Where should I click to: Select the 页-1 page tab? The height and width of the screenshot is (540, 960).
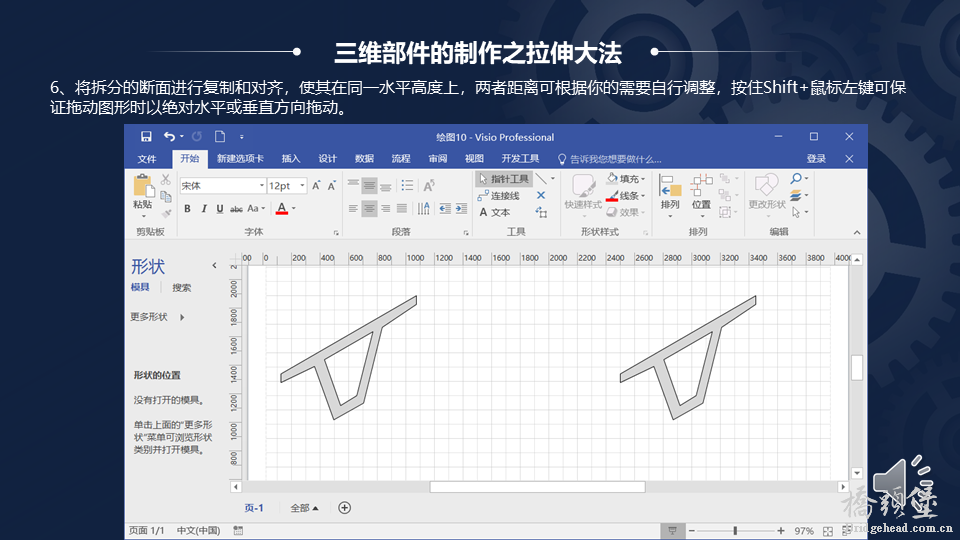click(253, 508)
